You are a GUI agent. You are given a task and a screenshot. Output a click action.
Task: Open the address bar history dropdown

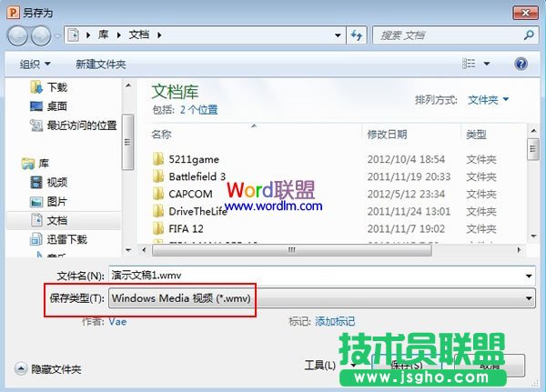click(338, 35)
